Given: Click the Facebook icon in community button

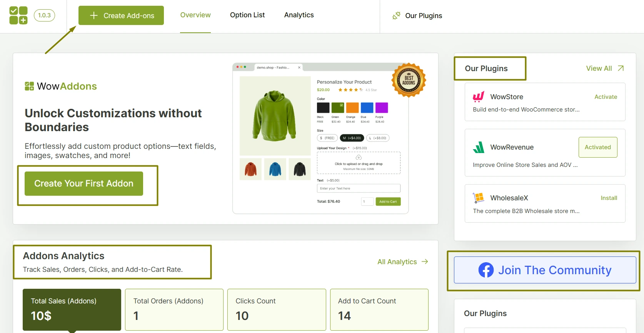Looking at the screenshot, I should (x=486, y=270).
